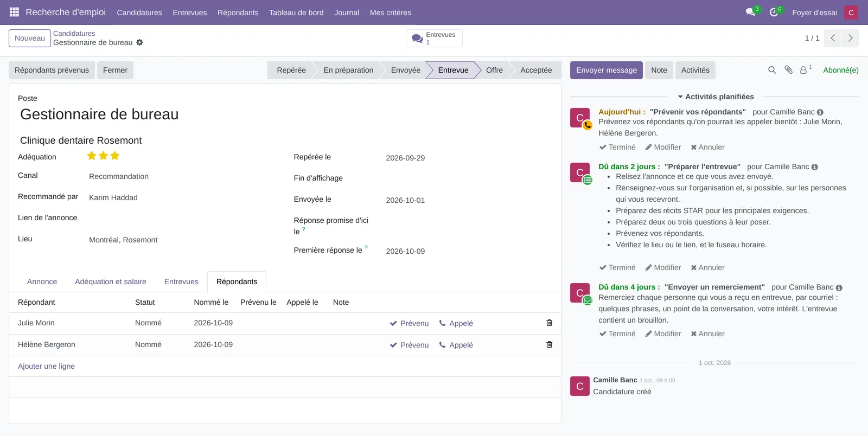
Task: Switch to the Entrevues tab
Action: tap(181, 281)
